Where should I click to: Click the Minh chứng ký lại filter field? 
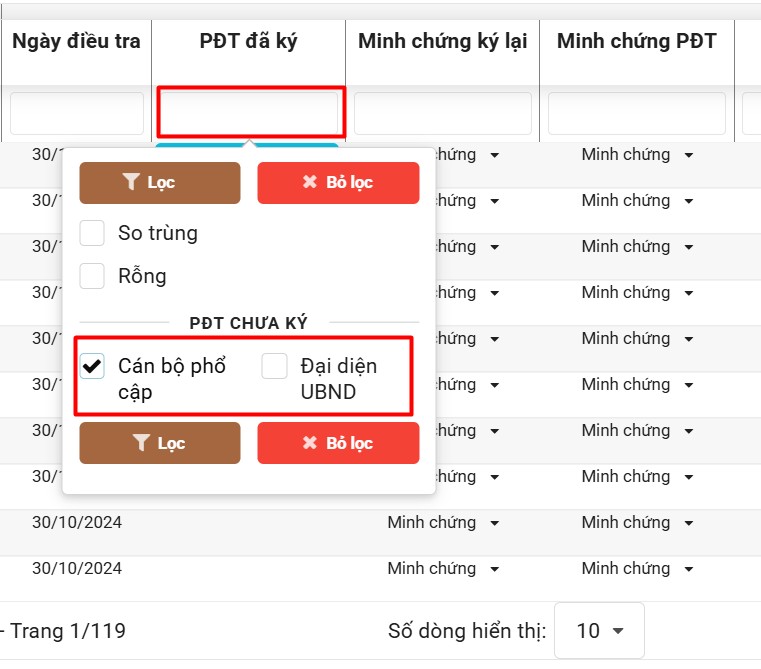point(442,114)
